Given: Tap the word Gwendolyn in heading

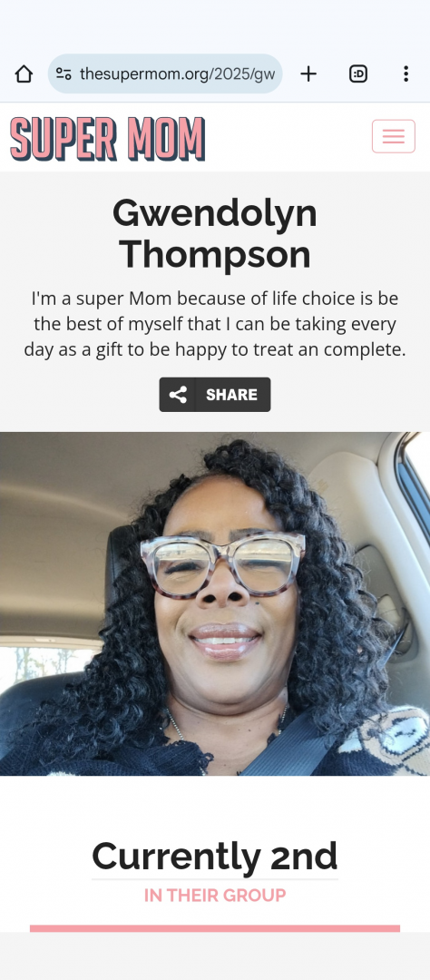Looking at the screenshot, I should pyautogui.click(x=215, y=213).
